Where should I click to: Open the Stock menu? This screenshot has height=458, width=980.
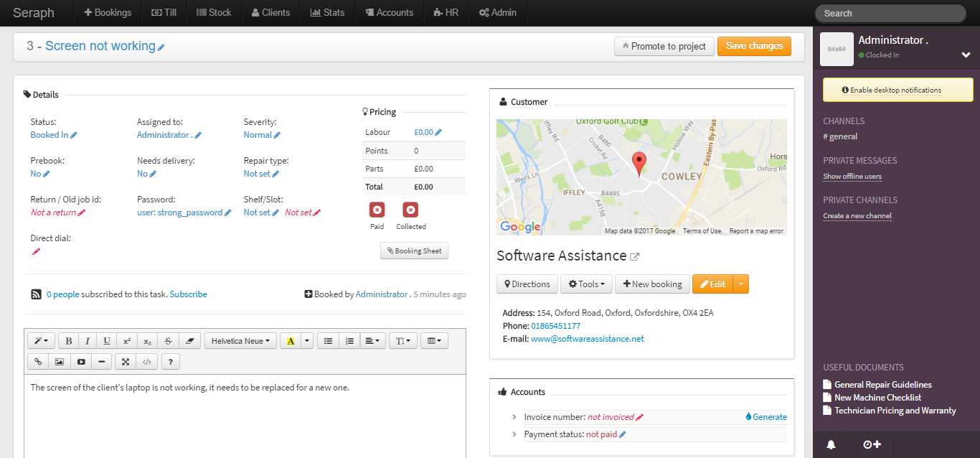pos(214,13)
